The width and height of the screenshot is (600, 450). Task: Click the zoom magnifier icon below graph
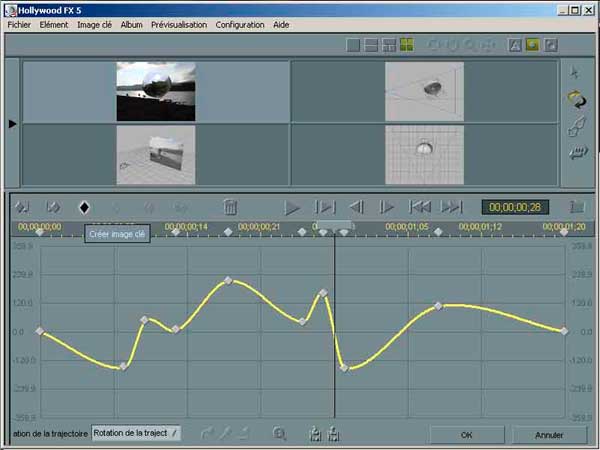[x=280, y=434]
